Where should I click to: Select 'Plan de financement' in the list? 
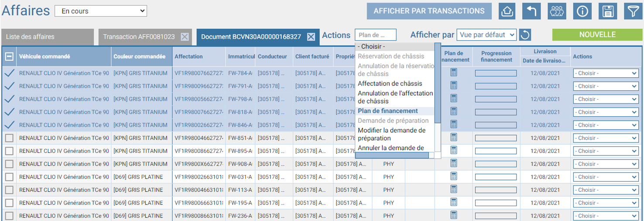tap(395, 111)
